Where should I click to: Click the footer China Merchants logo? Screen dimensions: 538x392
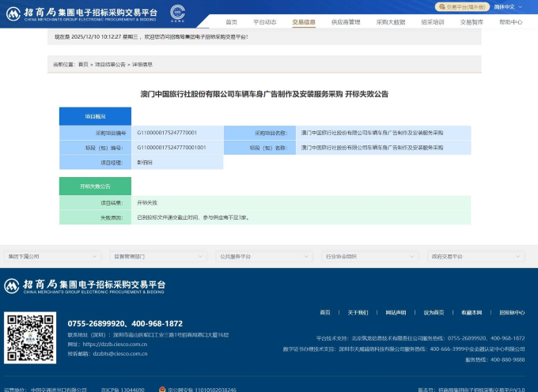pyautogui.click(x=85, y=286)
